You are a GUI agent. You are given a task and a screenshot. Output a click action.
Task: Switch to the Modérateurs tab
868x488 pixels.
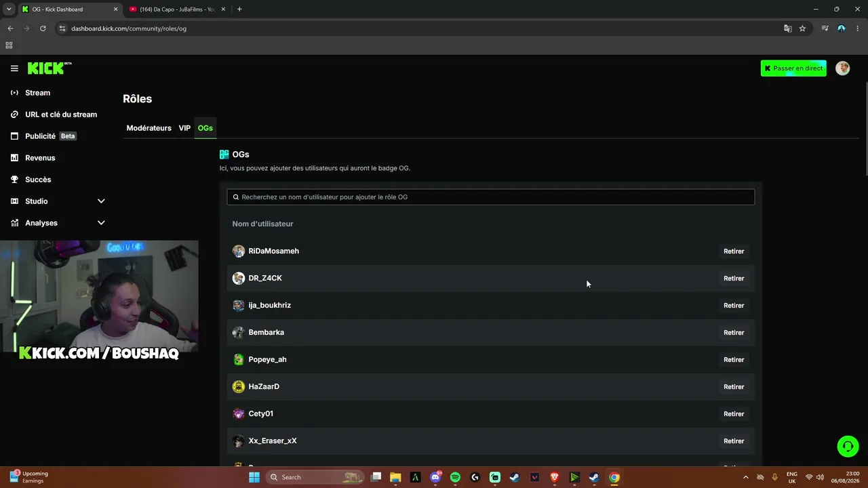149,128
